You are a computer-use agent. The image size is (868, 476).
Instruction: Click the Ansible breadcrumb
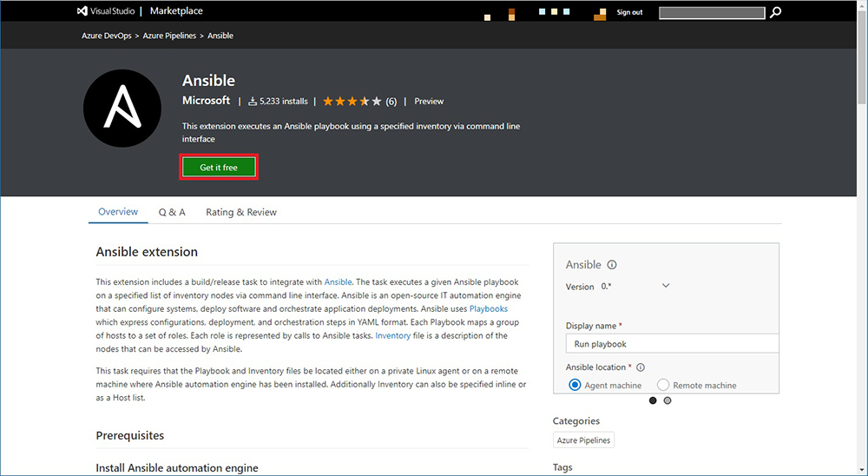coord(220,36)
